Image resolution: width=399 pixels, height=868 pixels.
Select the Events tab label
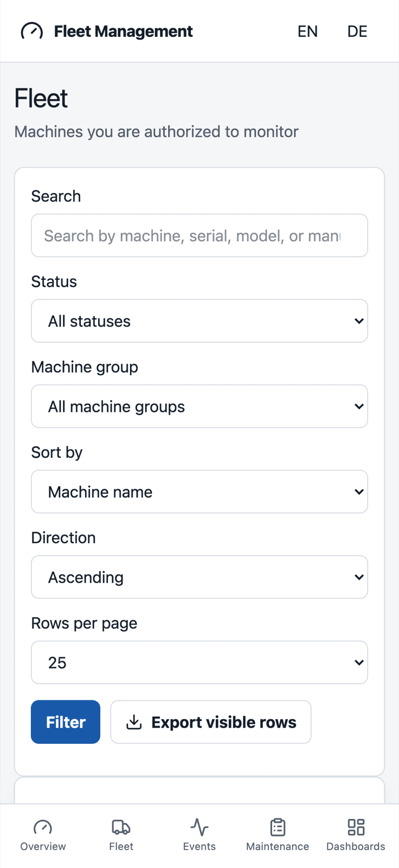(200, 846)
